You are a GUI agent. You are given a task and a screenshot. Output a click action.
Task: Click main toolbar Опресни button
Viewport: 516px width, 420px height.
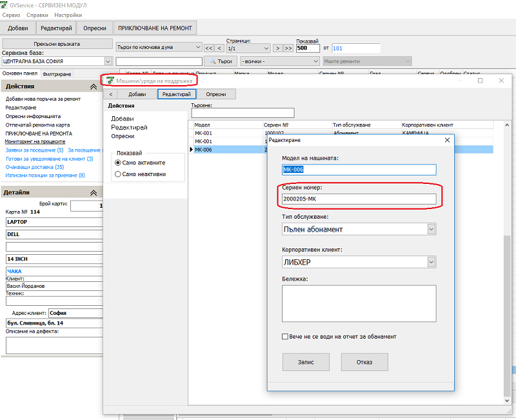coord(94,28)
